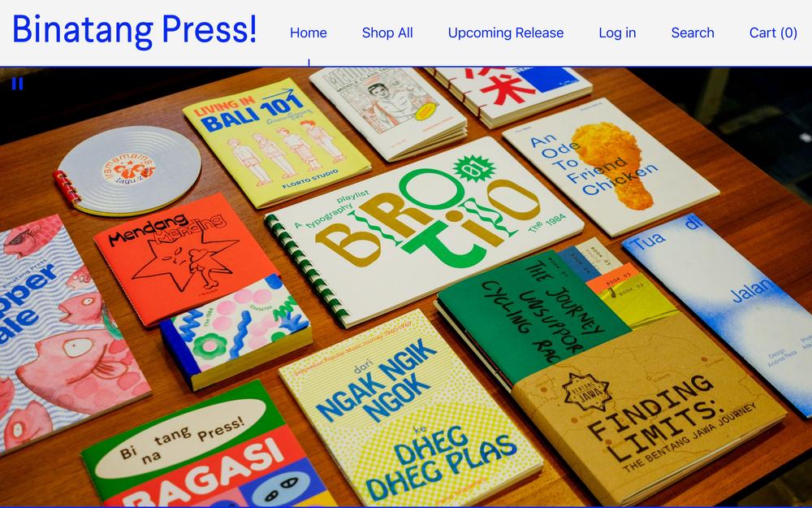Viewport: 812px width, 508px height.
Task: Click the Living in Bali 101 book
Action: (275, 141)
